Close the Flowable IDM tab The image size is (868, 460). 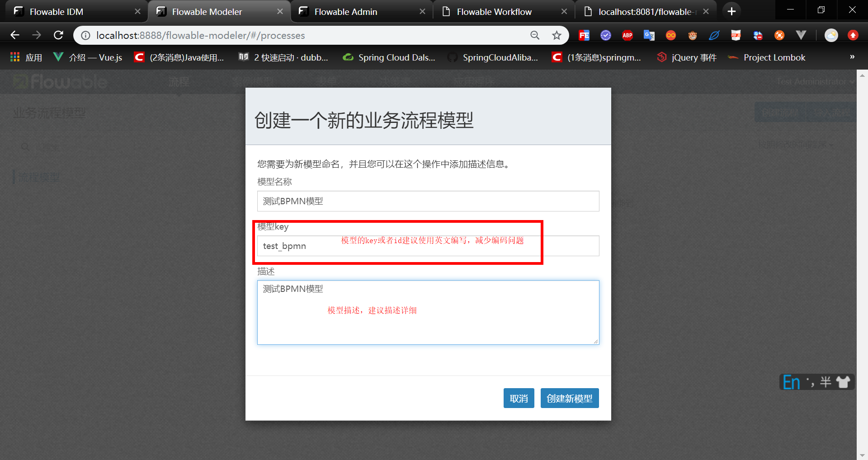[x=137, y=11]
